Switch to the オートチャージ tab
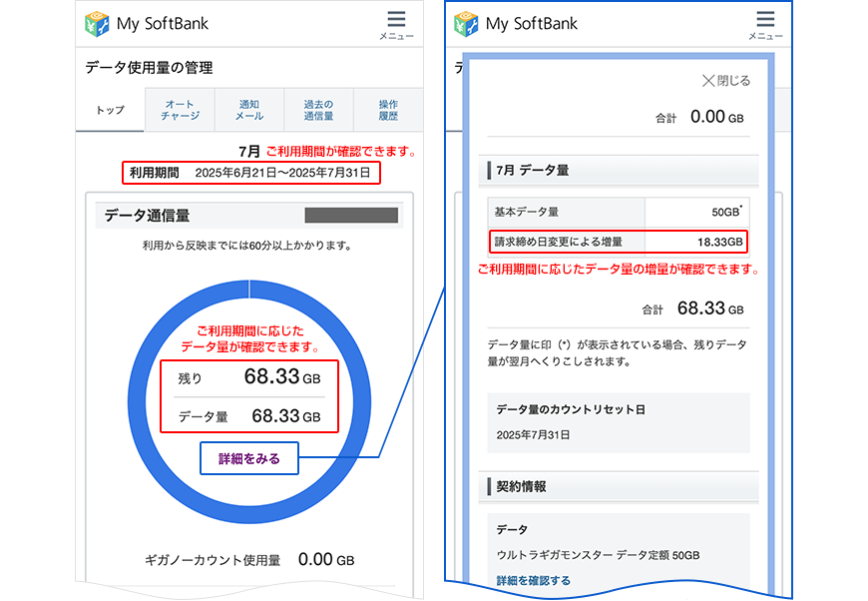868x601 pixels. pos(180,110)
